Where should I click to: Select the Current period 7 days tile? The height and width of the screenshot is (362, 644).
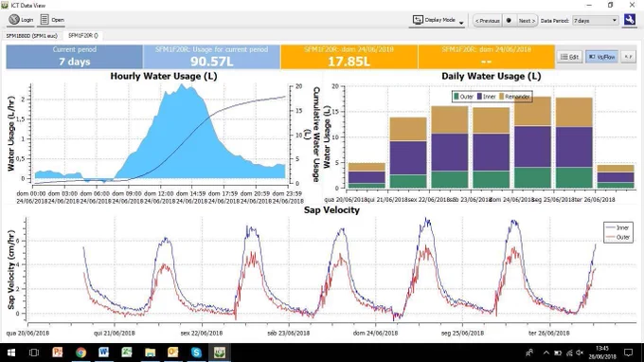click(x=74, y=57)
